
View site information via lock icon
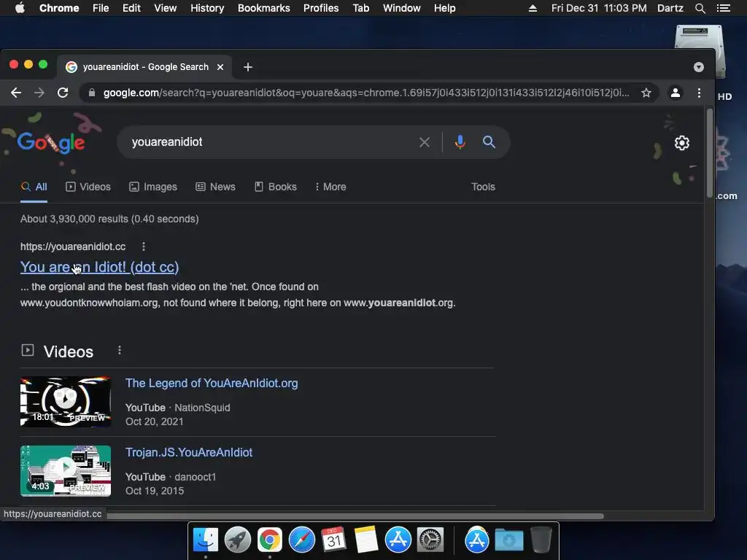point(92,93)
